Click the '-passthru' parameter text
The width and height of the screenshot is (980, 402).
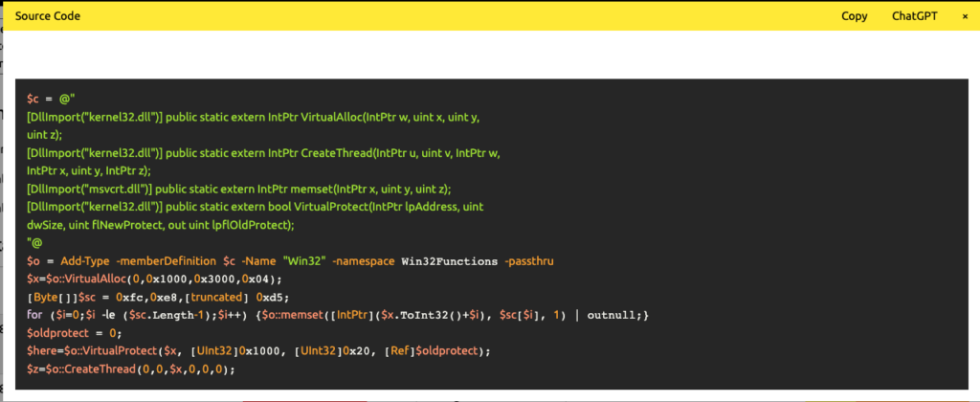pos(529,261)
